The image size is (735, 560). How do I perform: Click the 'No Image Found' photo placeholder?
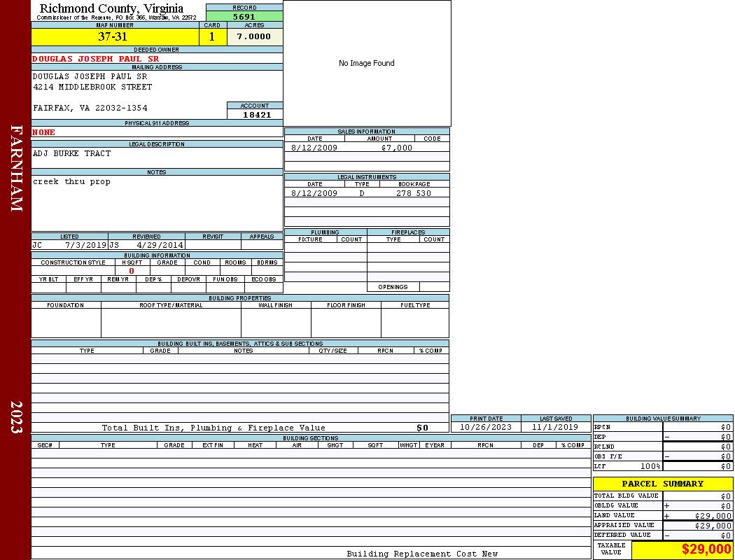(367, 63)
